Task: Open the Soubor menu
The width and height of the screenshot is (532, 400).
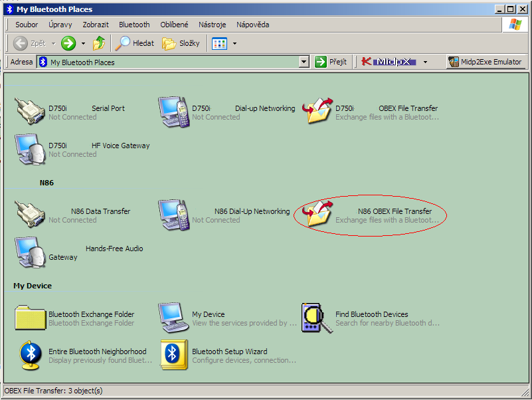Action: 27,25
